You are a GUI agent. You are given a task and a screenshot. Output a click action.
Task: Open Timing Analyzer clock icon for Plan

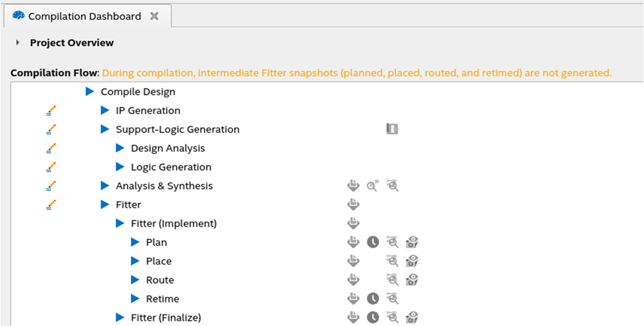pos(372,242)
